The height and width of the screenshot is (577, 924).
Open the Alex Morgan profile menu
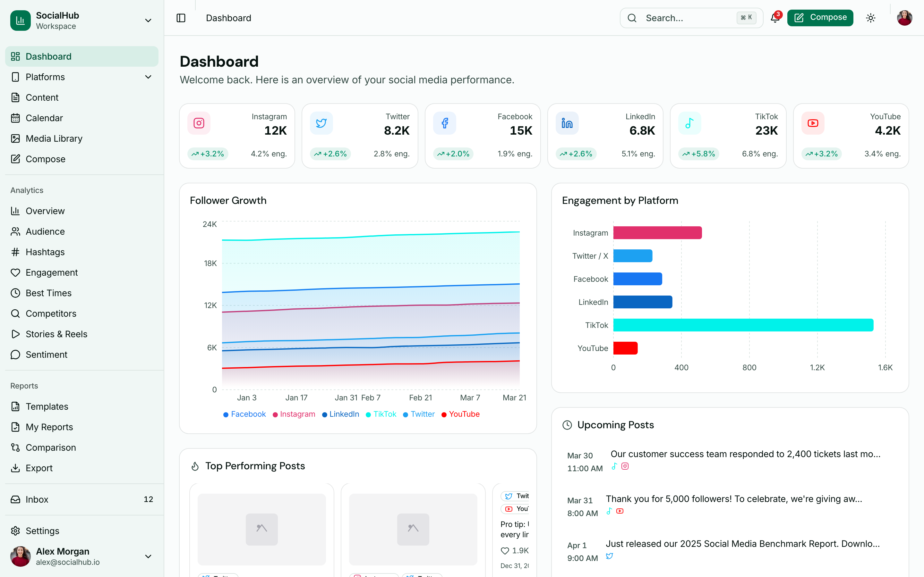[x=82, y=556]
